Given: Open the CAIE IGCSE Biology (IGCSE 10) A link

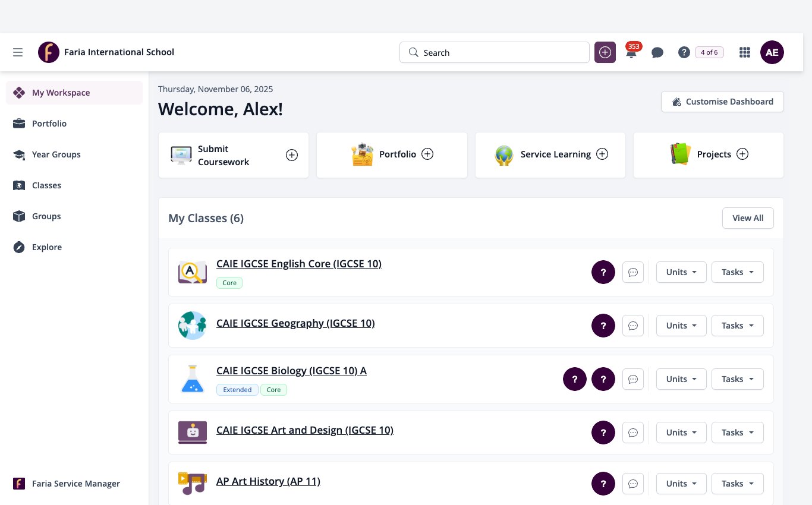Looking at the screenshot, I should click(291, 371).
